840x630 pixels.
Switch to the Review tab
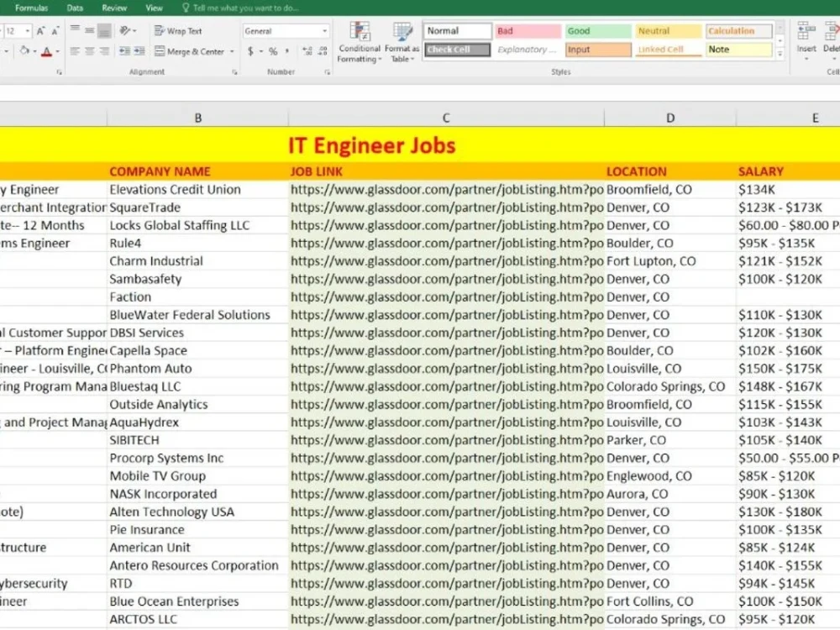tap(114, 8)
